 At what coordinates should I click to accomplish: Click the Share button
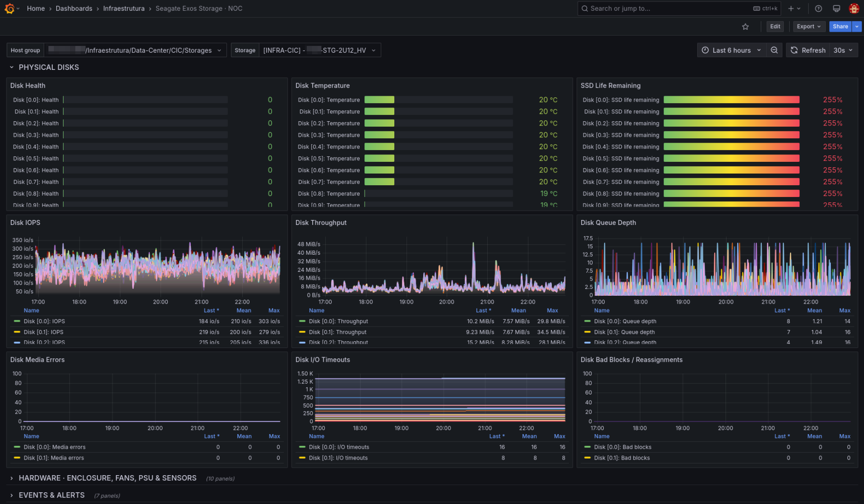coord(840,26)
